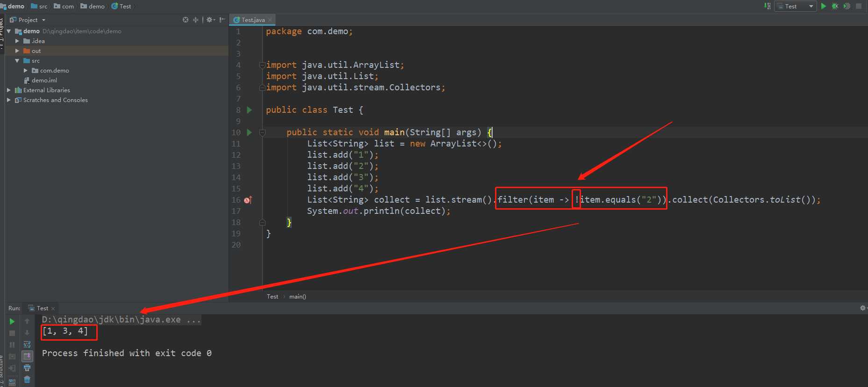Click 'package com.demo;' on line 1
868x387 pixels.
309,31
